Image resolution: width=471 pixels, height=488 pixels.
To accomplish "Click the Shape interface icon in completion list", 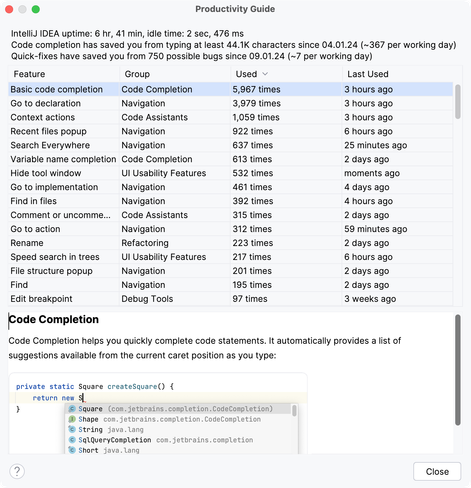I will [x=72, y=419].
